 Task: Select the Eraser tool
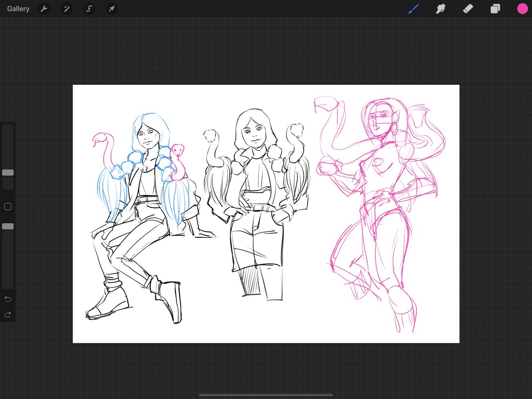[x=468, y=8]
